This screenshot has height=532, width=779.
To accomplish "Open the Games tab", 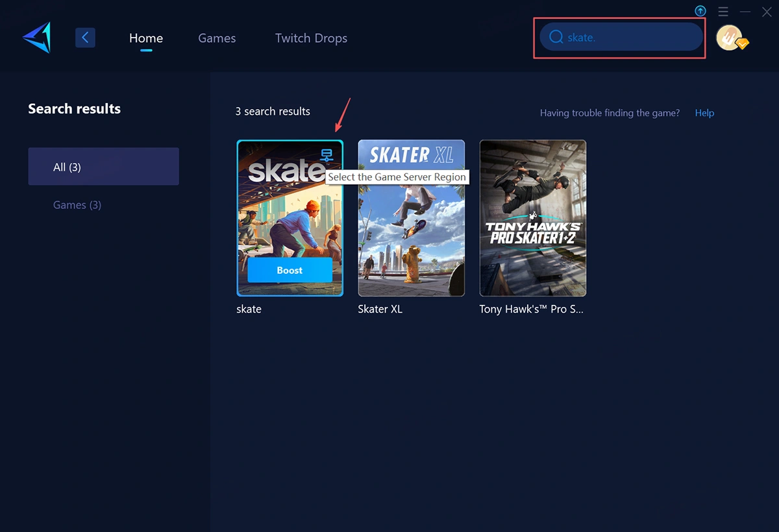I will (x=217, y=38).
